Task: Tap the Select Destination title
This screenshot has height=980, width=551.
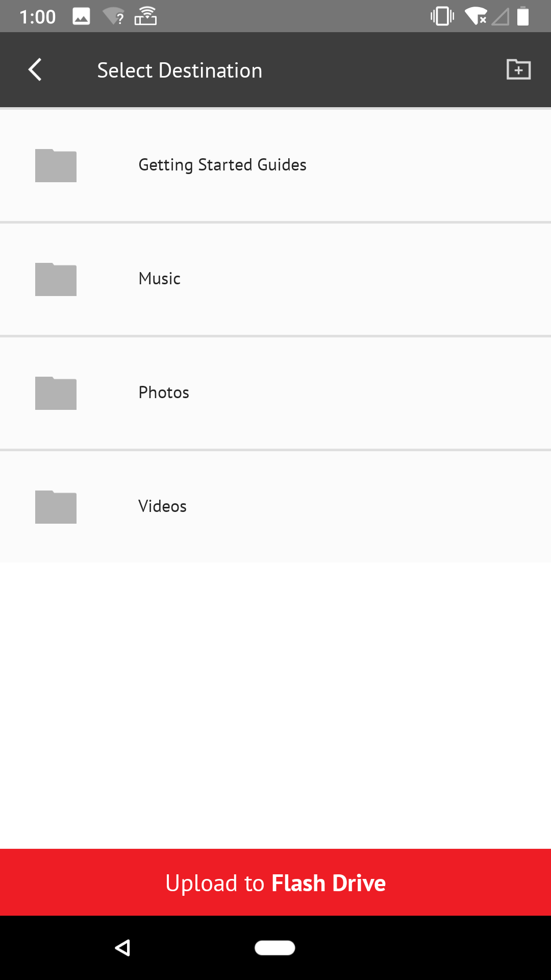Action: (180, 70)
